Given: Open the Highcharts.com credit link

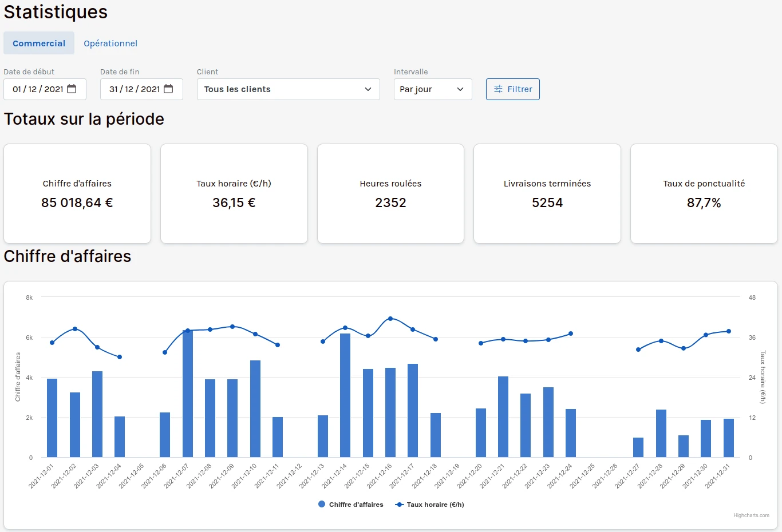Looking at the screenshot, I should point(751,515).
